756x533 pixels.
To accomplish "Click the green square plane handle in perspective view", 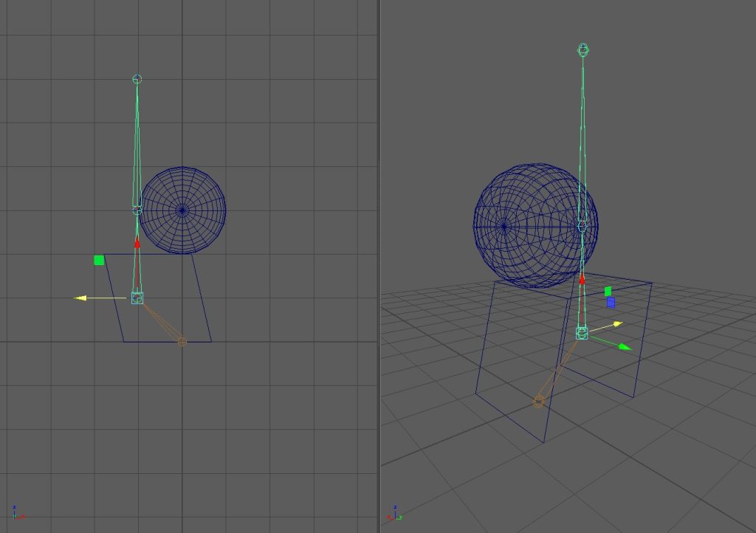I will [608, 291].
